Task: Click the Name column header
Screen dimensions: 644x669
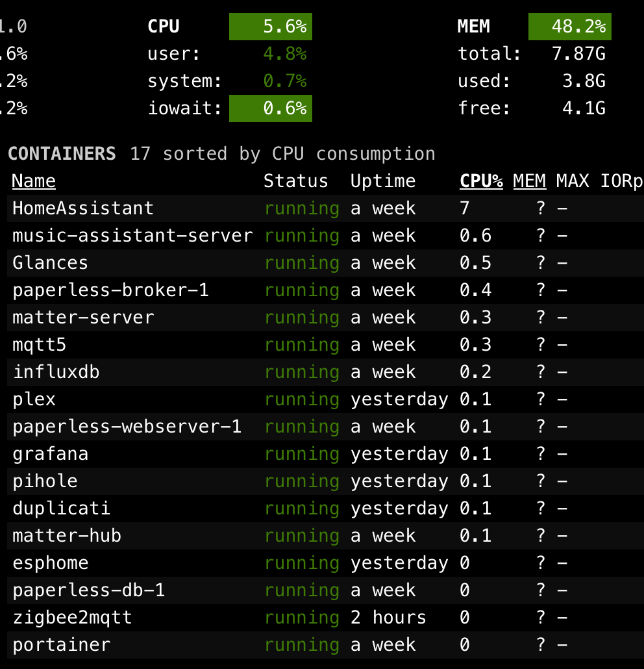Action: point(34,181)
